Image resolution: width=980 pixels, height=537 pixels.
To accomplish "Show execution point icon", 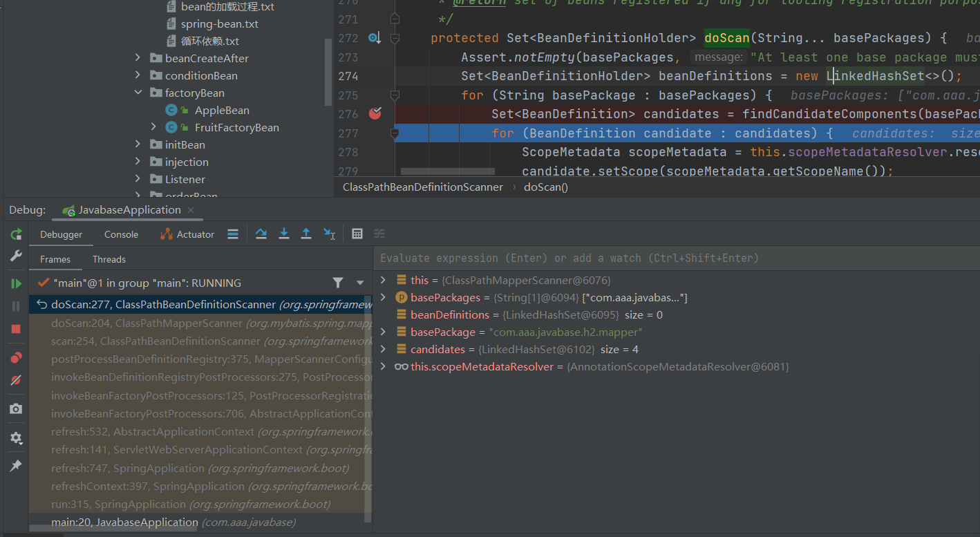I will 233,234.
